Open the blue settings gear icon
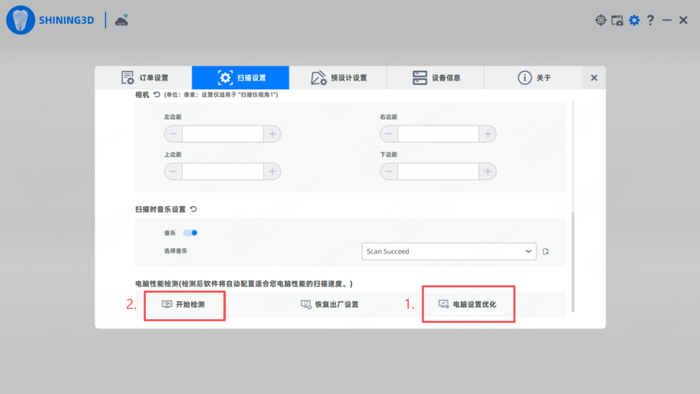The height and width of the screenshot is (394, 700). (x=634, y=20)
